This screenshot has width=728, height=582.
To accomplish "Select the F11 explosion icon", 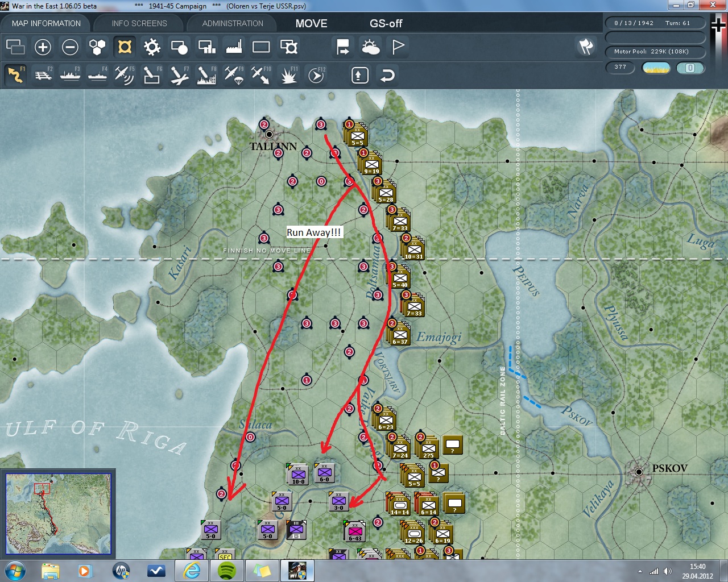I will [x=288, y=75].
